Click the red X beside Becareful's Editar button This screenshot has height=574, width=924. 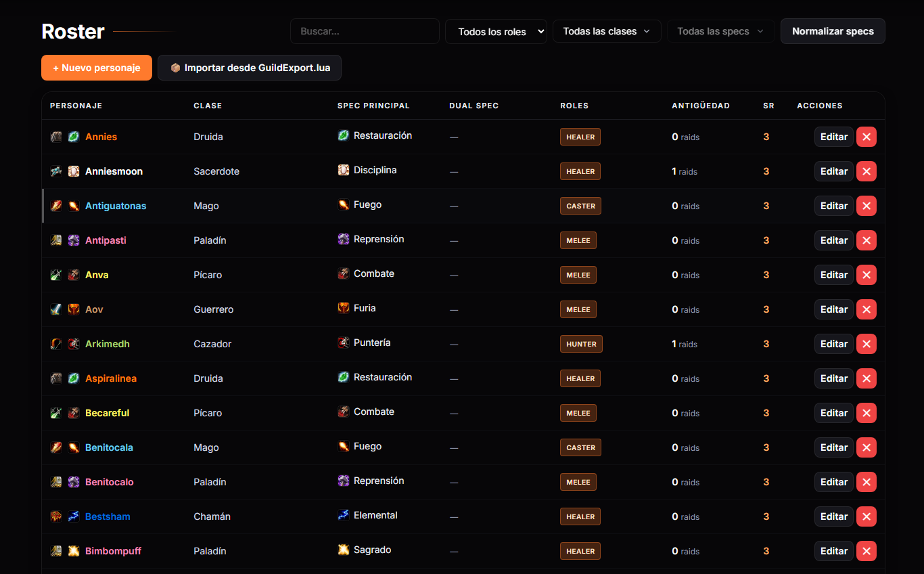867,413
